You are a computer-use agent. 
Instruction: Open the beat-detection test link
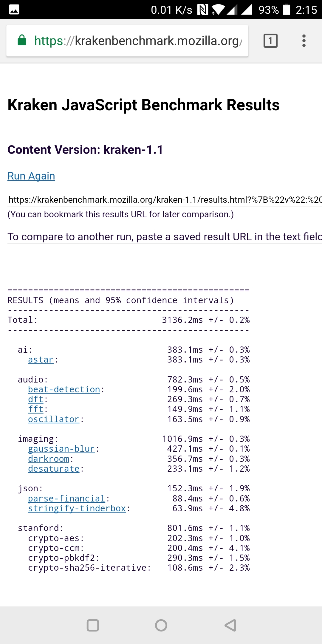coord(64,389)
